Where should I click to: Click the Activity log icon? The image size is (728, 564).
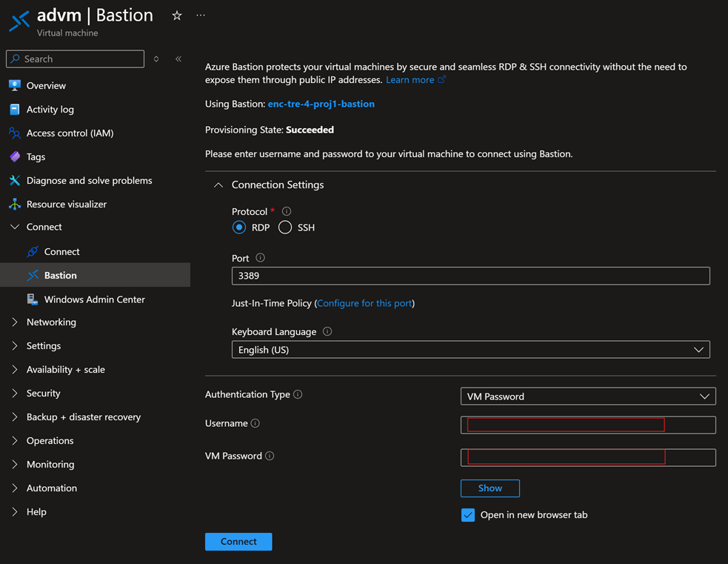pyautogui.click(x=15, y=109)
